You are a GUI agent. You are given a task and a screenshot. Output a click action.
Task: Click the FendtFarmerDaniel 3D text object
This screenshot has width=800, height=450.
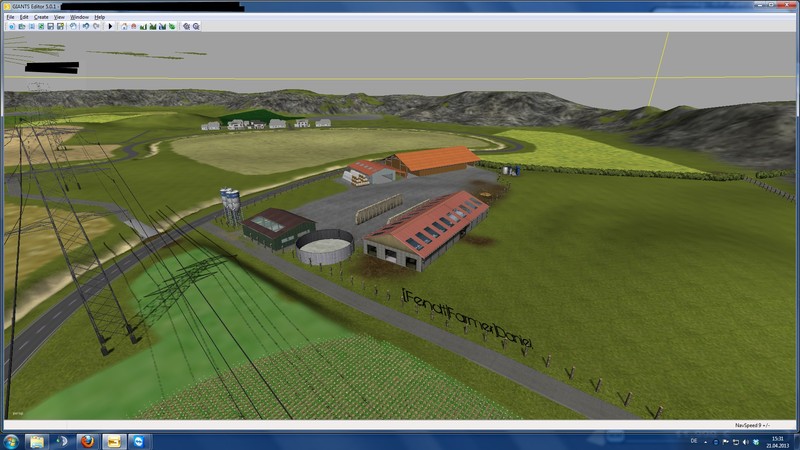click(467, 319)
